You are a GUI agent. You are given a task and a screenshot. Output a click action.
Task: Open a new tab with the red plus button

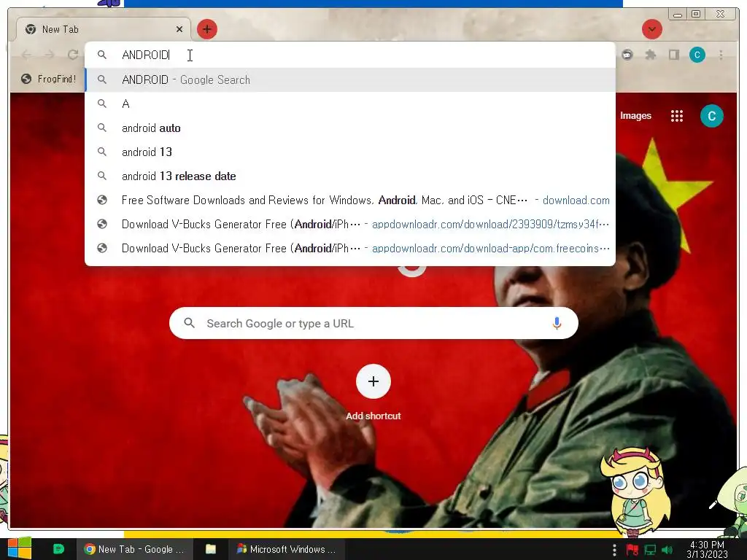(206, 29)
